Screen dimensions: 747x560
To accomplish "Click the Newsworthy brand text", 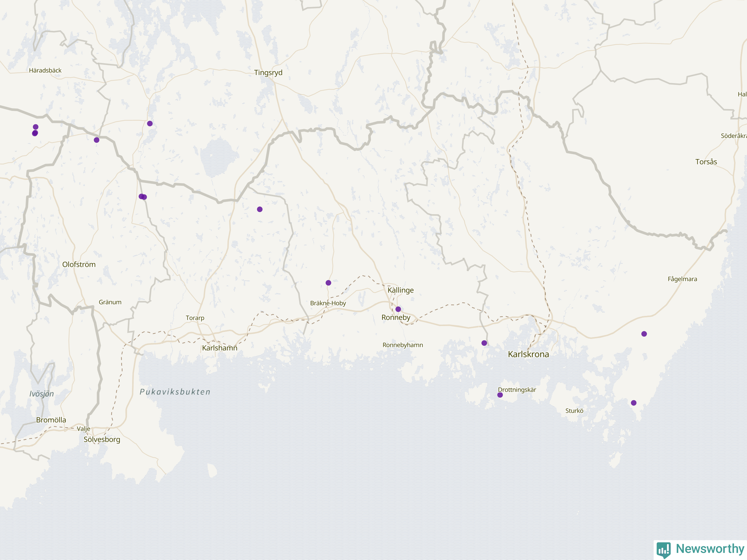I will (x=710, y=549).
